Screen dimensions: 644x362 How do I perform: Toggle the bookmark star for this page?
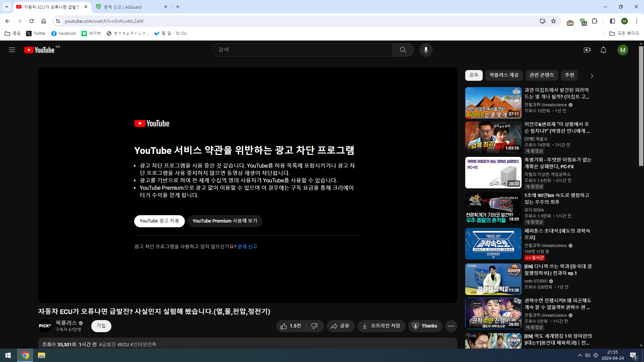[x=553, y=21]
